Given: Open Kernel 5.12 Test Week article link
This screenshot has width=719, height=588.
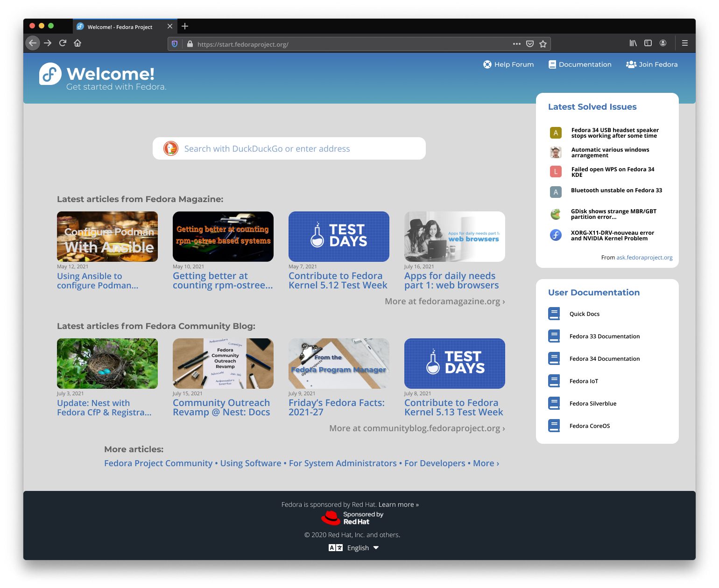Looking at the screenshot, I should [x=338, y=281].
